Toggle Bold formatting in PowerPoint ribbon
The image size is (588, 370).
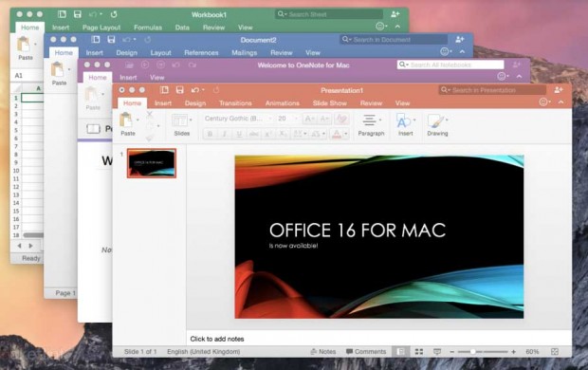[x=210, y=134]
